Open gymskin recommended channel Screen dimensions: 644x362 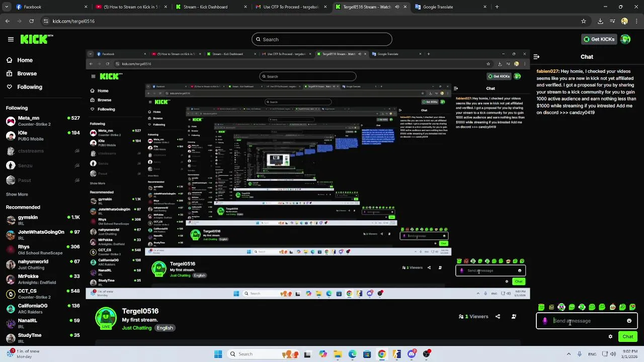click(43, 220)
